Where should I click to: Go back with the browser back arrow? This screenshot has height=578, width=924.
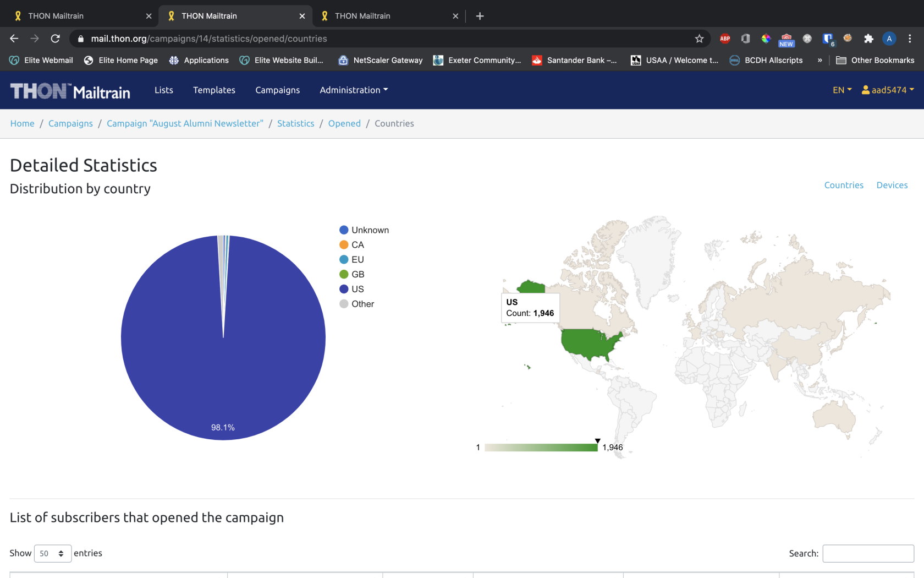[x=14, y=39]
